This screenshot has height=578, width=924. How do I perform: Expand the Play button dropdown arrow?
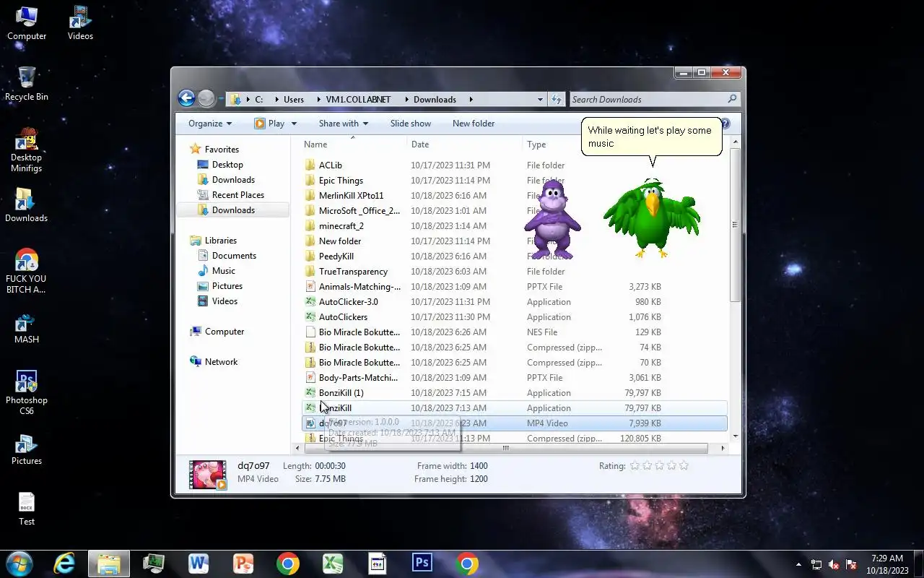(294, 124)
